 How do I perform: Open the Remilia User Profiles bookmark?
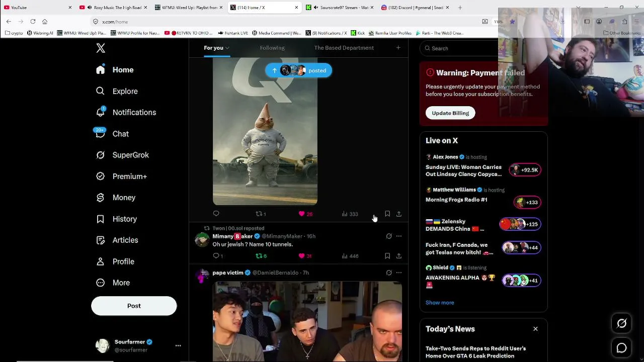389,33
